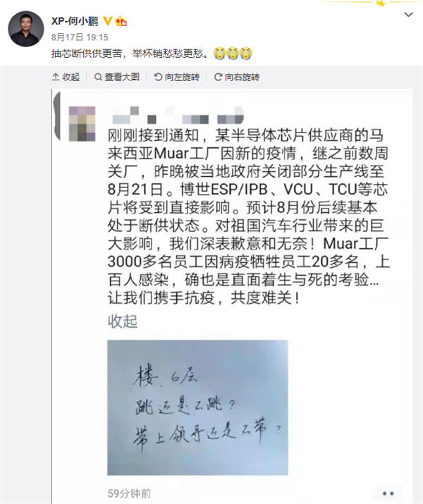This screenshot has height=504, width=423.
Task: Click the membership crown badge icon
Action: pos(121,21)
